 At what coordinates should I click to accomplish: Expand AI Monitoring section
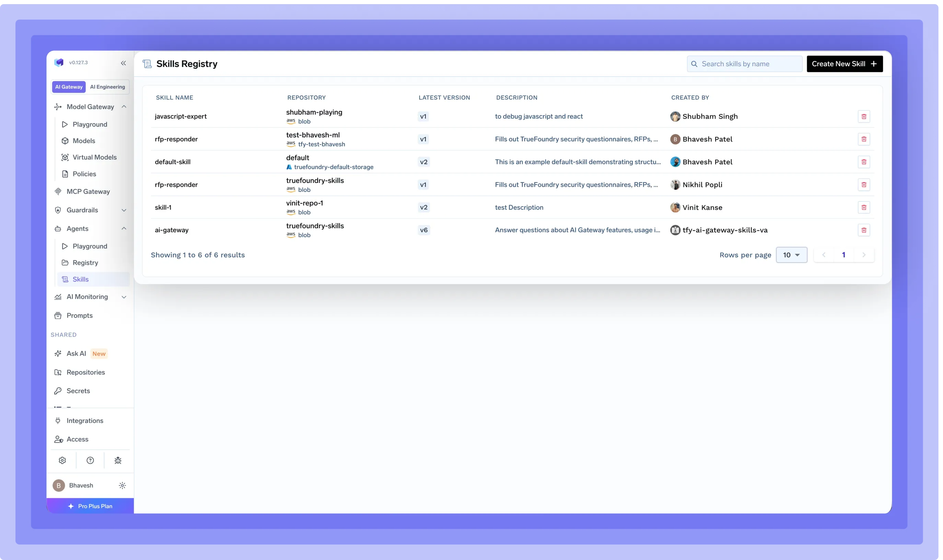coord(124,297)
